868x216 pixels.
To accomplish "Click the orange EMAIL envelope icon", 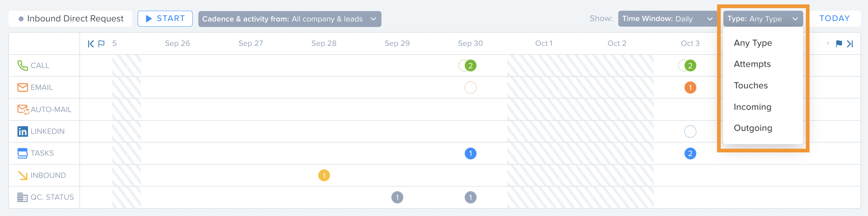I will coord(23,87).
